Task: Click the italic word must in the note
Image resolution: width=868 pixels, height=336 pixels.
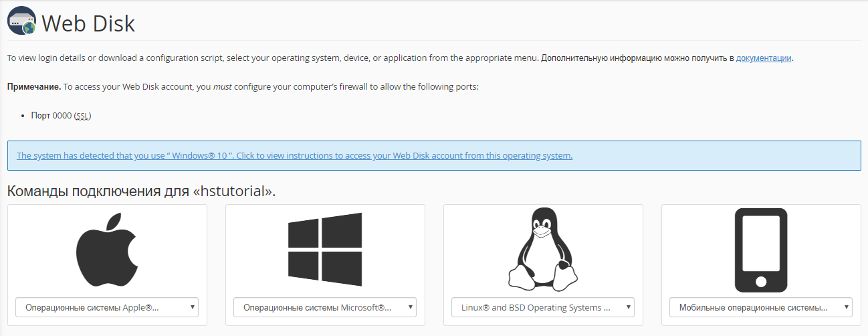Action: point(221,87)
